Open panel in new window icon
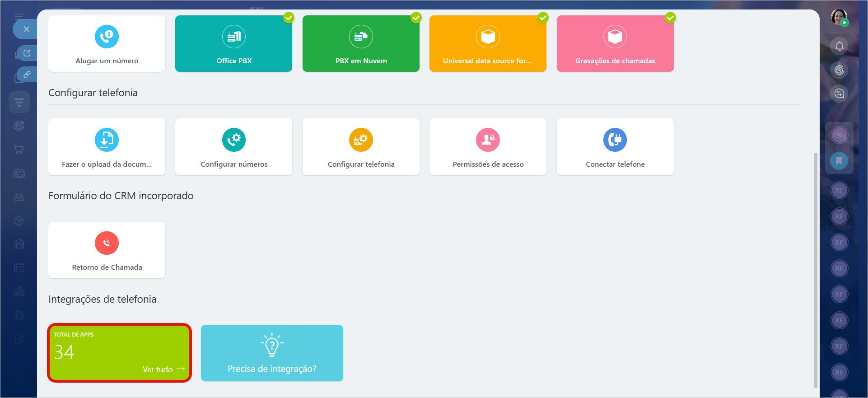This screenshot has height=398, width=868. coord(27,53)
